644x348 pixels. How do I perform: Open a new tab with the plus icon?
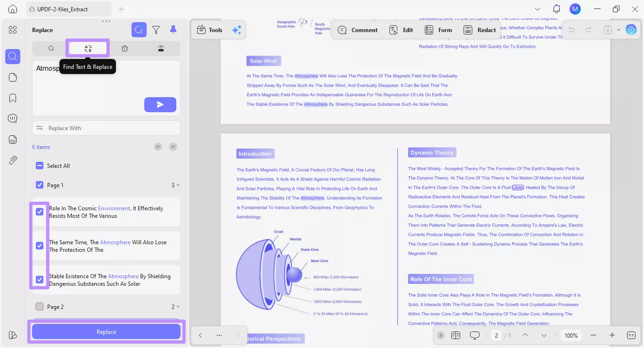point(122,9)
